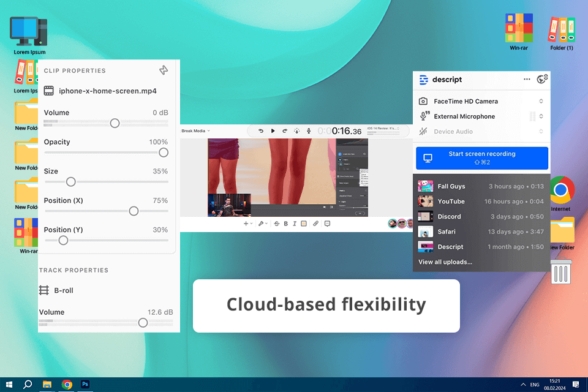Click the Size slider handle
Image resolution: width=588 pixels, height=392 pixels.
click(x=70, y=181)
